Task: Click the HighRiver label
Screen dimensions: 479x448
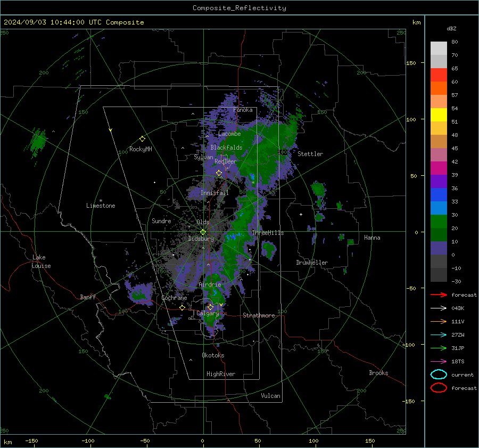Action: click(221, 374)
